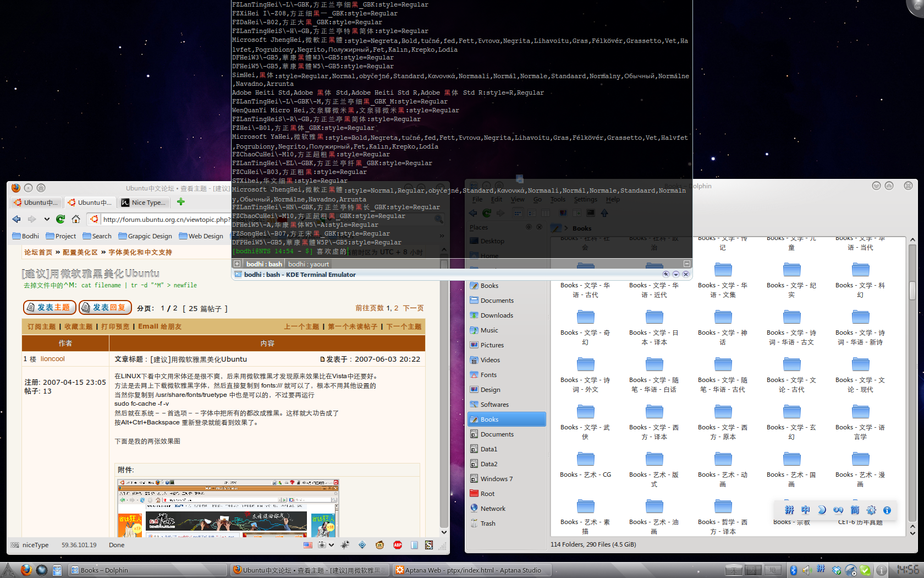
Task: Go forward in the Firefox toolbar
Action: point(32,219)
